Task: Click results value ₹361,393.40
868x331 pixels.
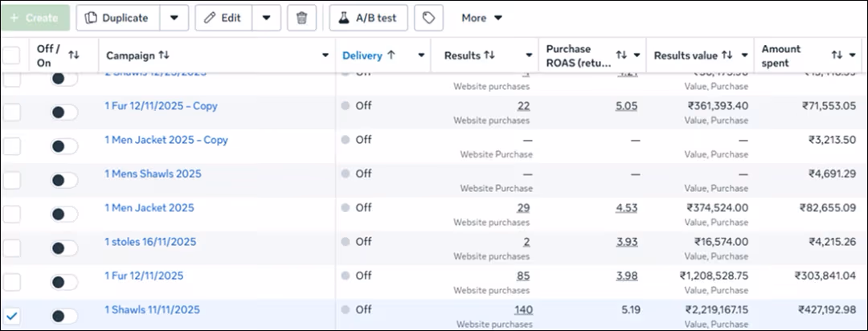Action: pyautogui.click(x=718, y=106)
